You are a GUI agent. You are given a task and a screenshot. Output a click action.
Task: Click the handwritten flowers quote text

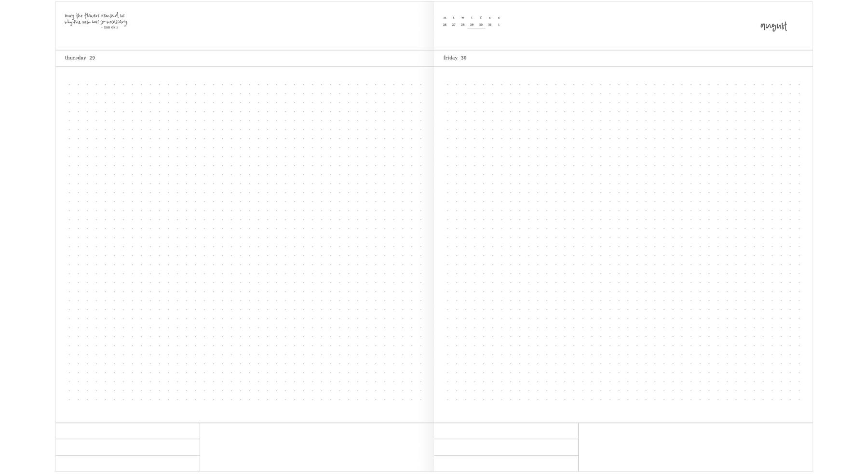tap(96, 19)
